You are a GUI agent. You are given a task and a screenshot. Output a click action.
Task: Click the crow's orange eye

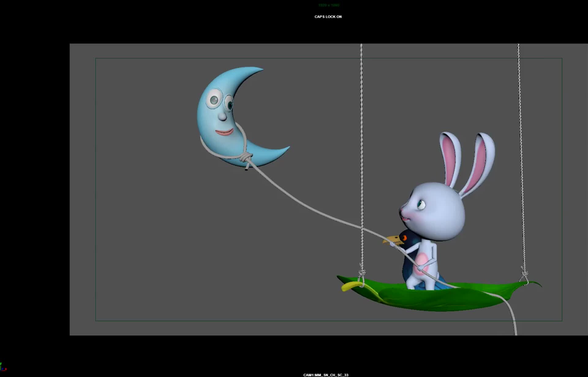(405, 238)
